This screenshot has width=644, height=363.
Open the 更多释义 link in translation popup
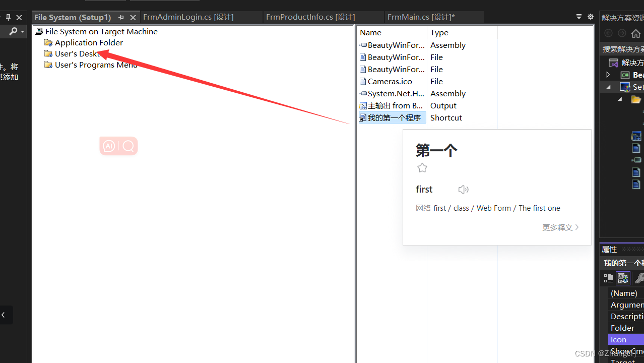[560, 227]
